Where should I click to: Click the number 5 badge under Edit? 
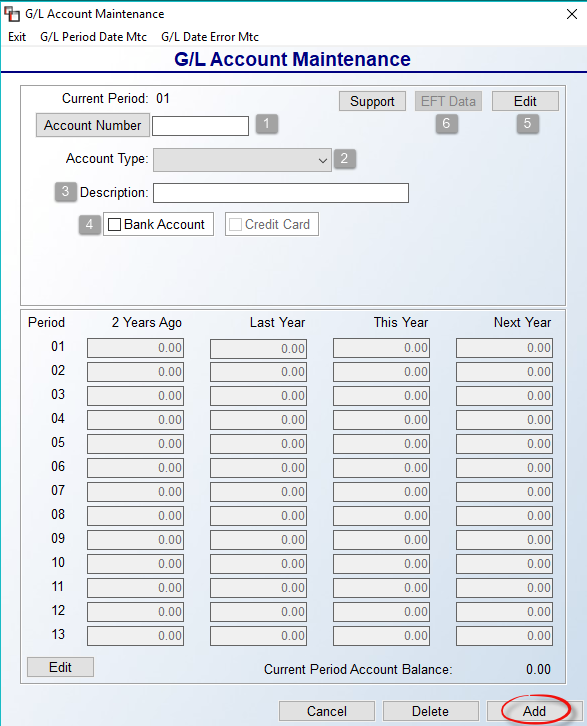[x=527, y=124]
